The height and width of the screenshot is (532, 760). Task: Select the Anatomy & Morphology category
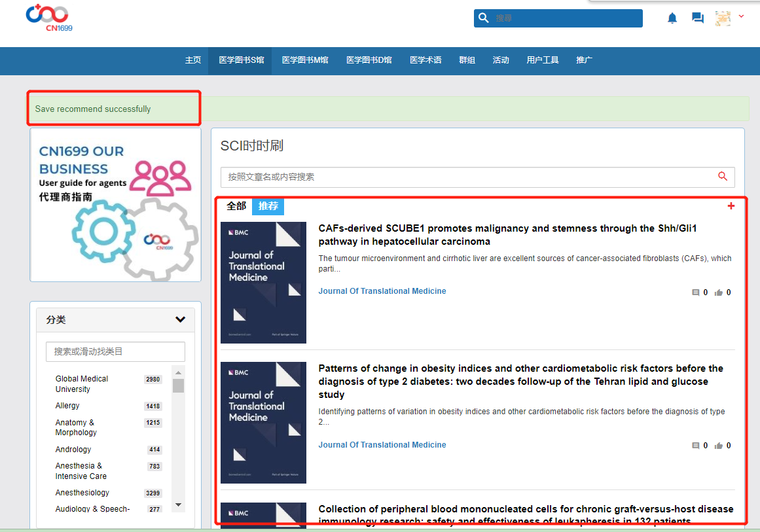[x=76, y=427]
